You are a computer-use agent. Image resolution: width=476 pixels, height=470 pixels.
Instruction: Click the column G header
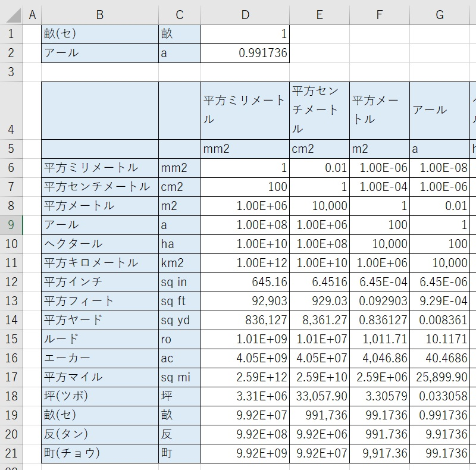click(x=439, y=15)
